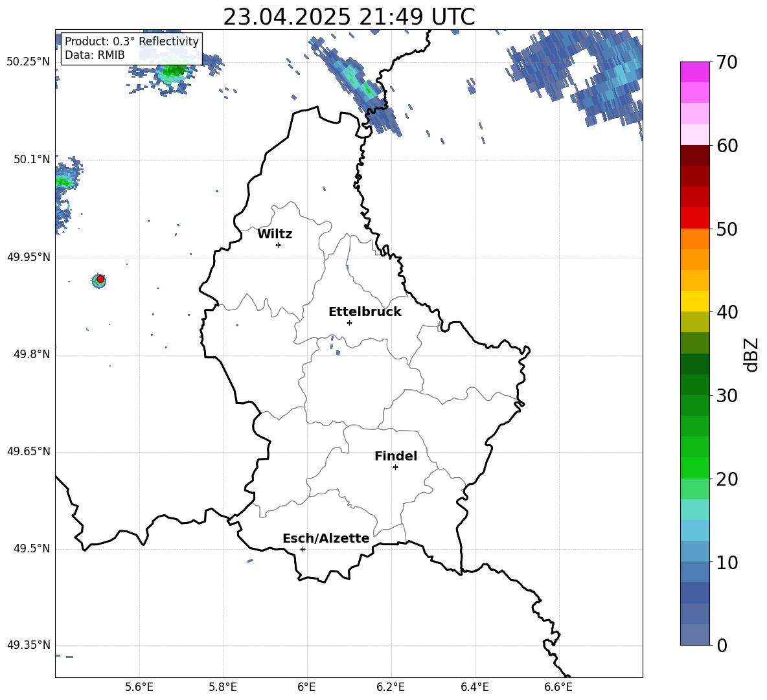This screenshot has height=700, width=767.
Task: Click the 60 value on the colorbar
Action: click(727, 146)
